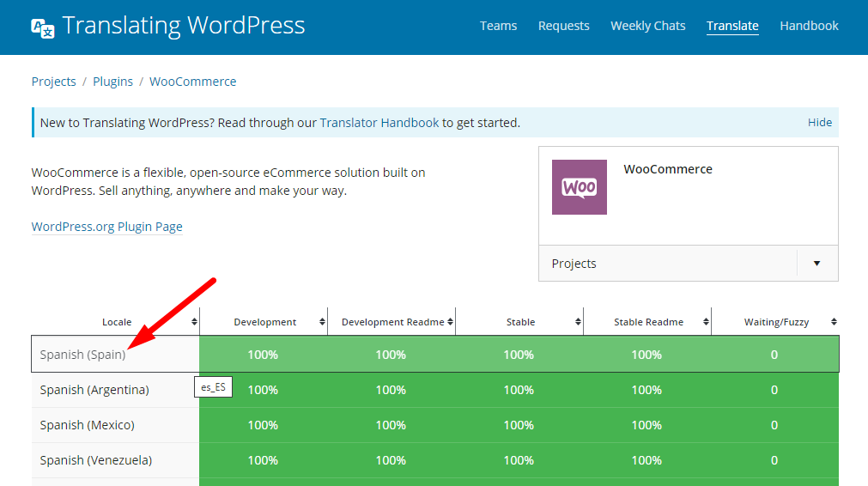Select the Spanish (Argentina) locale
This screenshot has height=486, width=868.
(x=94, y=390)
